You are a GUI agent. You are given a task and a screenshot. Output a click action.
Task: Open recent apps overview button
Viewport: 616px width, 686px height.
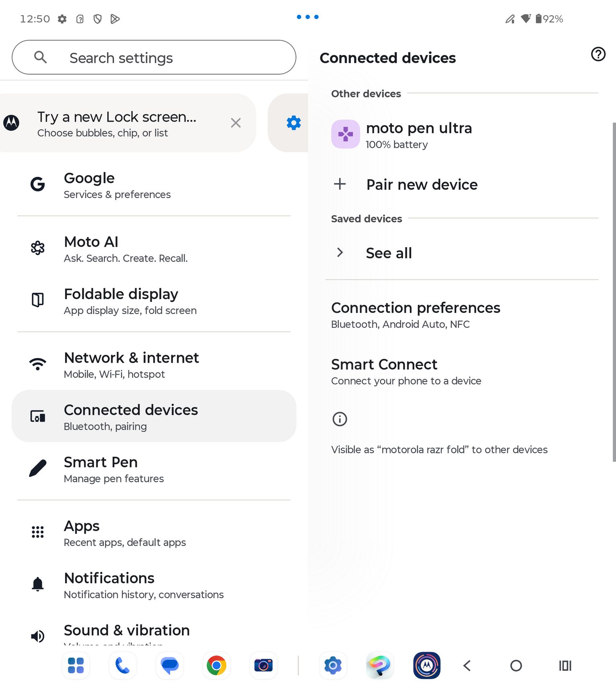[565, 665]
